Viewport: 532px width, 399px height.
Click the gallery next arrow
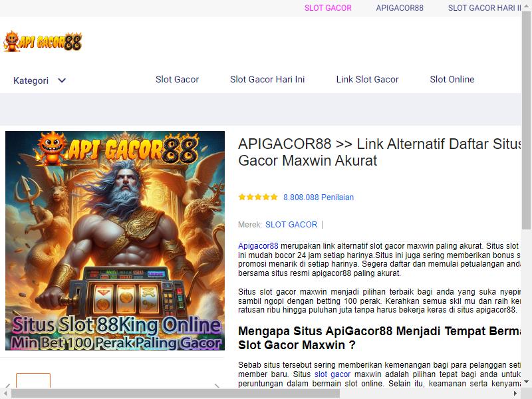(217, 386)
